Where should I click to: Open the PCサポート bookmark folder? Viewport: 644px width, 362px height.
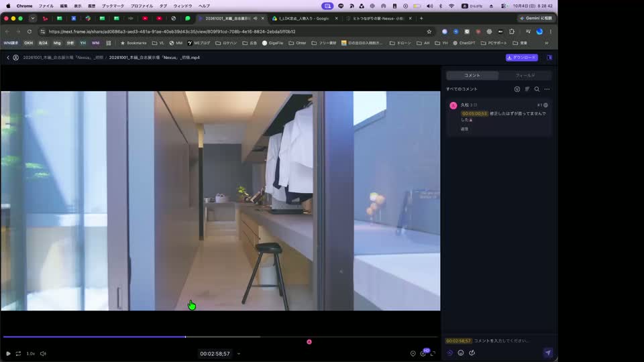(x=494, y=43)
